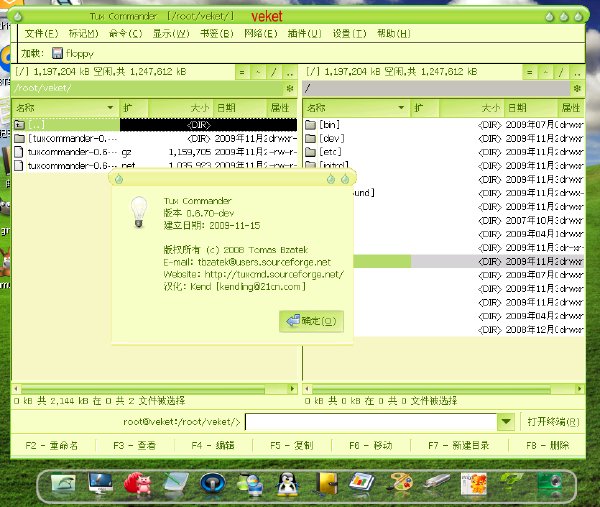Click the '=' button in left panel

point(242,72)
